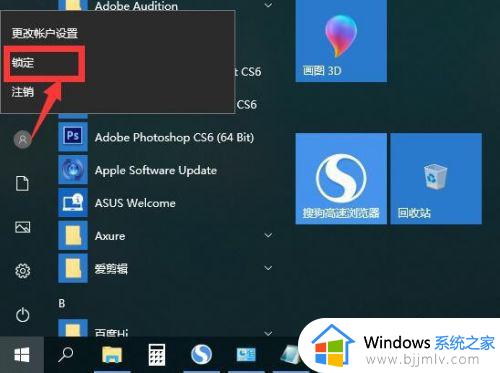Open File Explorer from the taskbar
The height and width of the screenshot is (373, 500).
(x=112, y=355)
